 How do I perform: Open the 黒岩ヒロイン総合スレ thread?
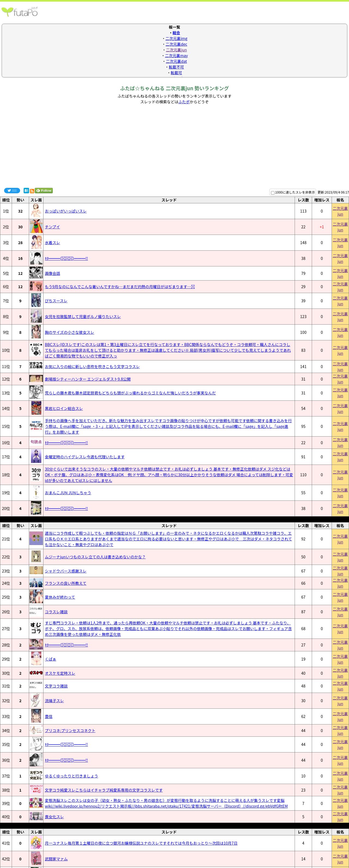[64, 408]
